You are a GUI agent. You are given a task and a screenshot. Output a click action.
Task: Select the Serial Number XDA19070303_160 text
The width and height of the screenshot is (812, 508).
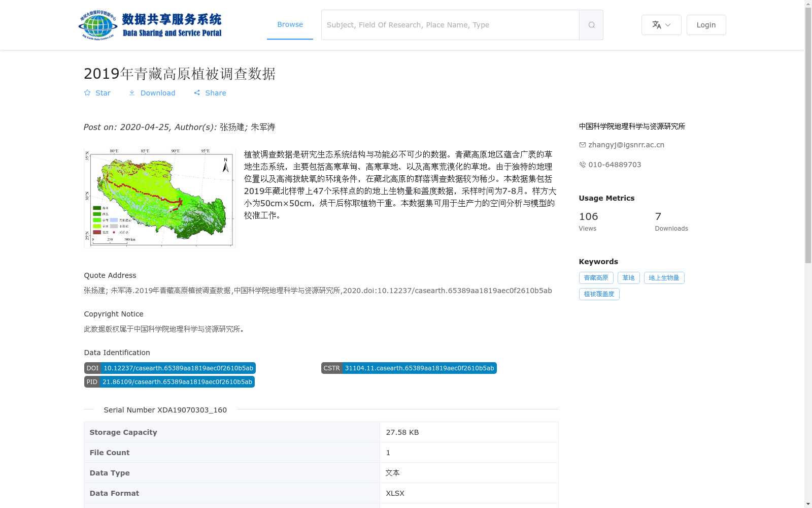(x=165, y=410)
